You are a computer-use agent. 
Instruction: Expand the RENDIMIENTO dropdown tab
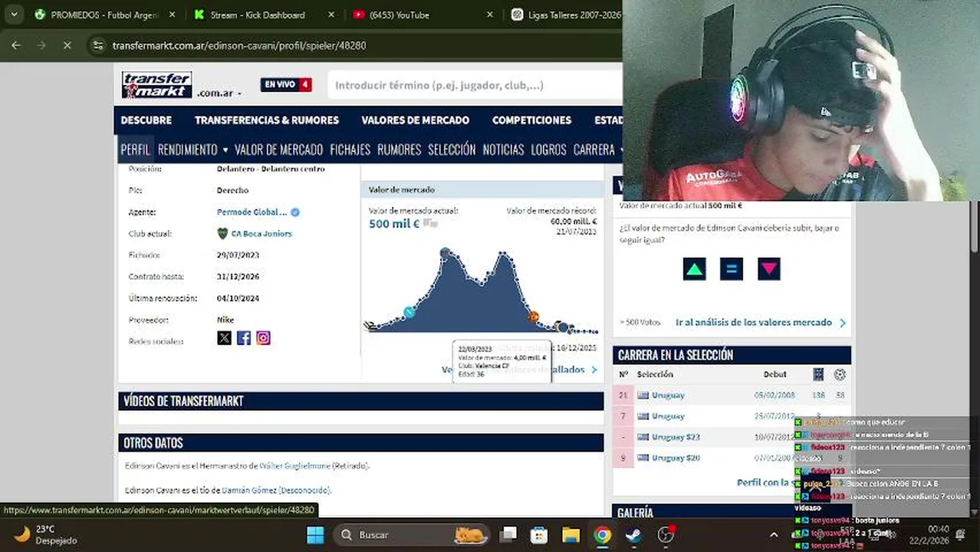192,149
